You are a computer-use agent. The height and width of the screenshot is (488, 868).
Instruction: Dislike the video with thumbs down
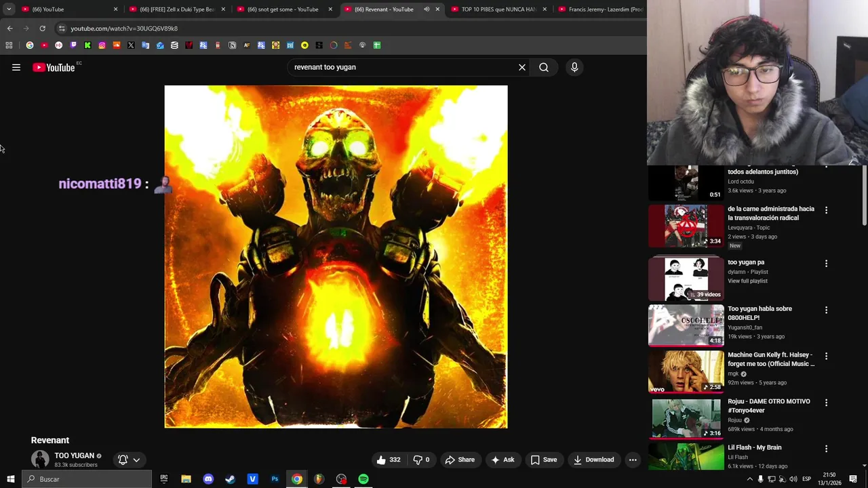pos(421,460)
